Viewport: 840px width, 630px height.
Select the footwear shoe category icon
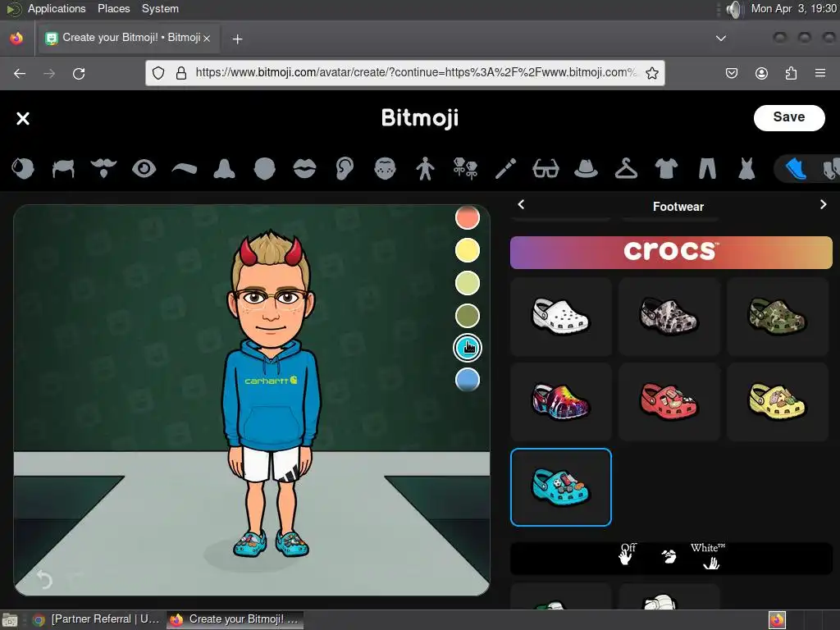tap(796, 169)
